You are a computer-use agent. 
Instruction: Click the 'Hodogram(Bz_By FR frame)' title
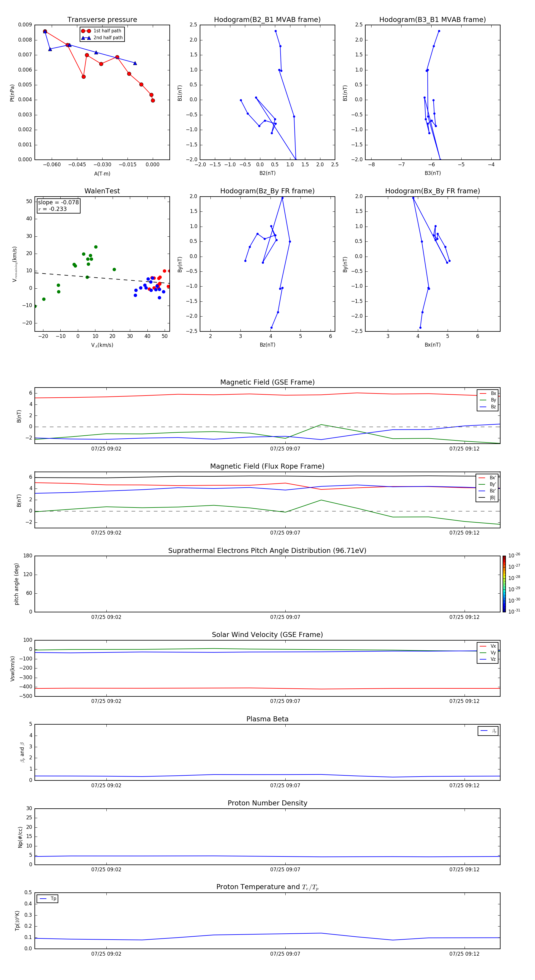pyautogui.click(x=267, y=191)
